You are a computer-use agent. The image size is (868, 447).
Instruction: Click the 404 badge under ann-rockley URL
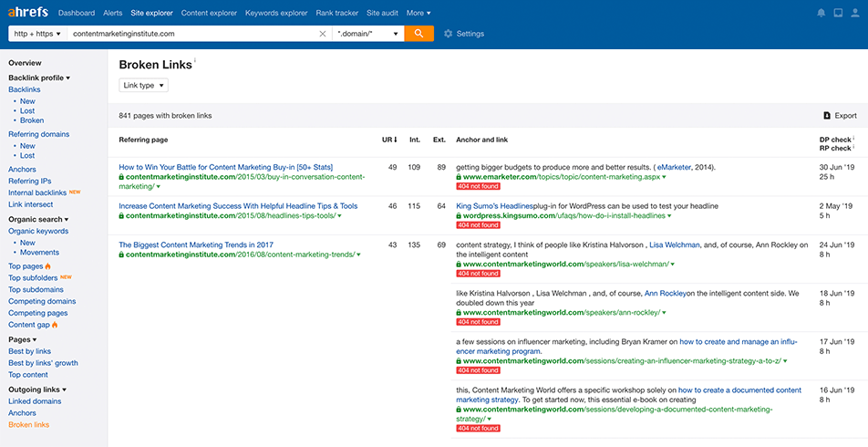[x=479, y=322]
